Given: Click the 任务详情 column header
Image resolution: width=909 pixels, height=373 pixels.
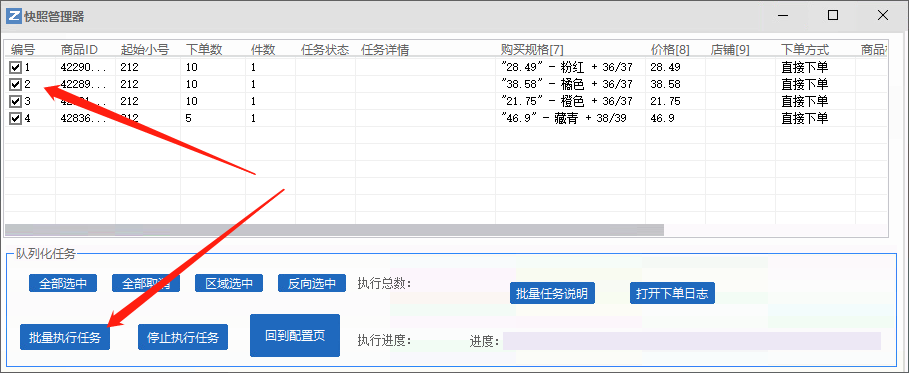Looking at the screenshot, I should (385, 50).
